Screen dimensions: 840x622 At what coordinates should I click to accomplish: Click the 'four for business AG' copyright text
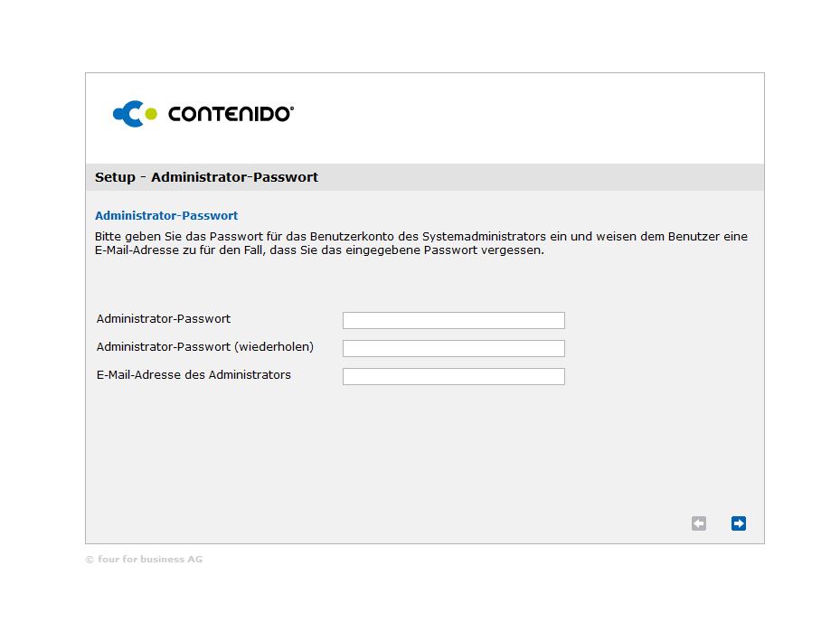coord(144,559)
